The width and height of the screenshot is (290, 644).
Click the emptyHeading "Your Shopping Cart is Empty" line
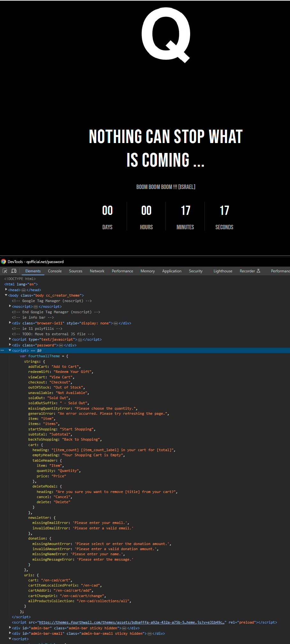(78, 455)
